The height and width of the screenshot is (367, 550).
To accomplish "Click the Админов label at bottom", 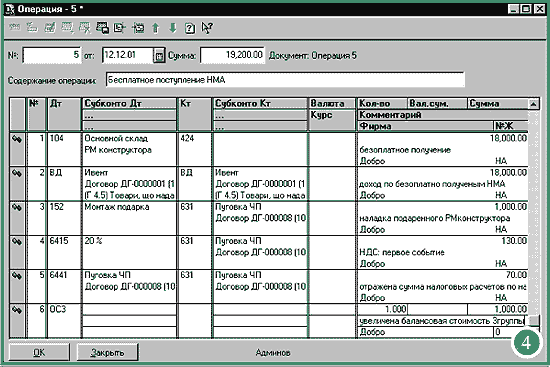I will pos(273,352).
